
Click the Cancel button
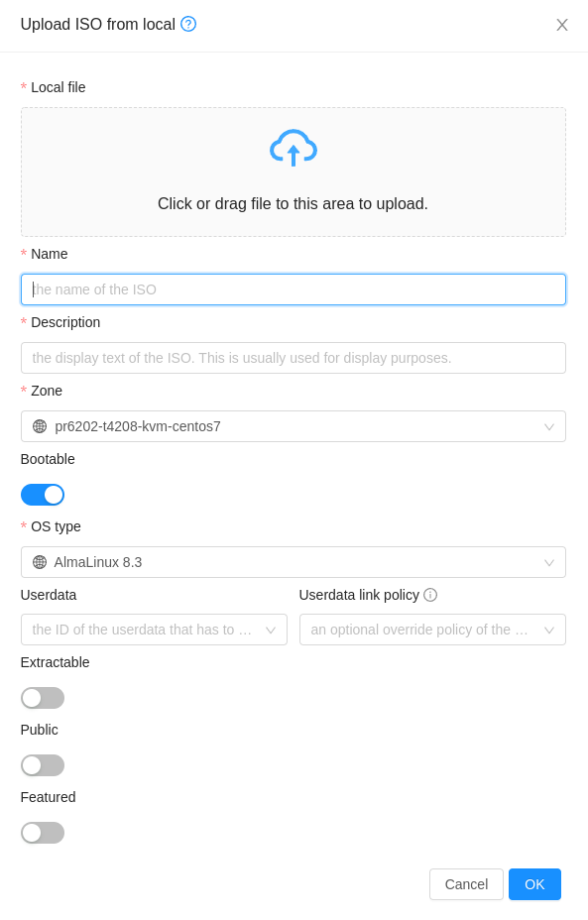point(466,884)
